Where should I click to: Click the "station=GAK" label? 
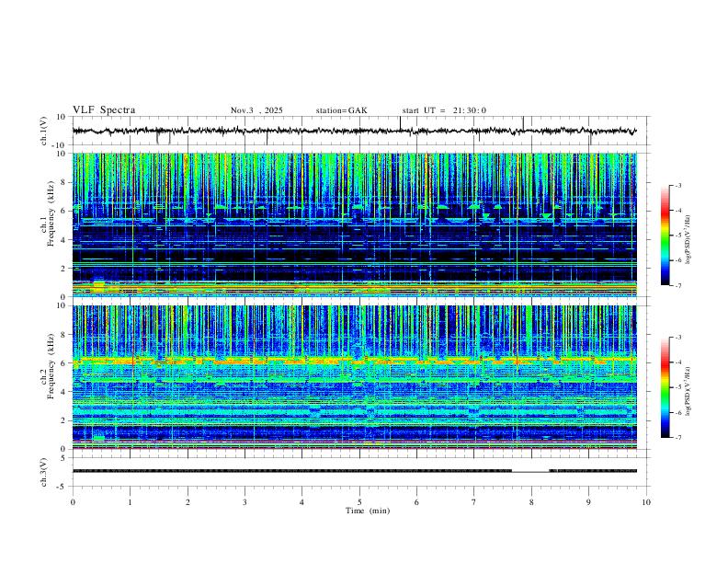coord(341,110)
